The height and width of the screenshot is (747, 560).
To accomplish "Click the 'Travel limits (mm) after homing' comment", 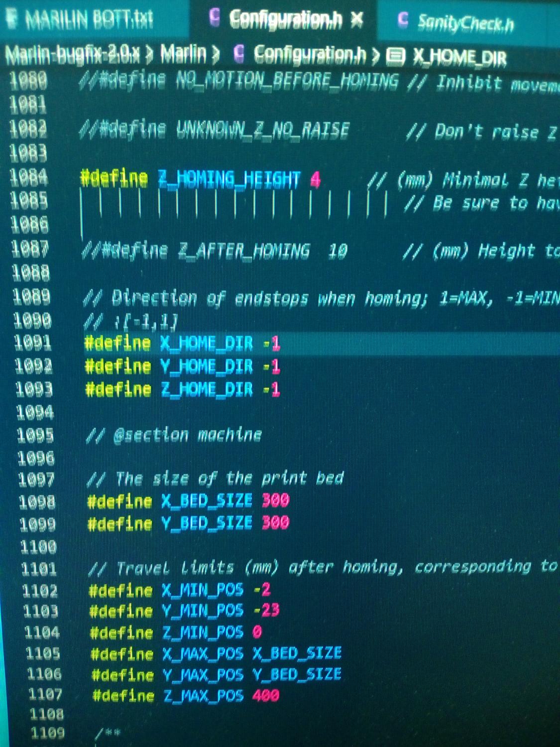I will (x=324, y=567).
